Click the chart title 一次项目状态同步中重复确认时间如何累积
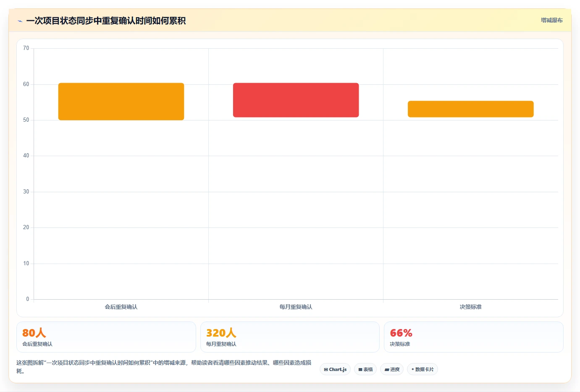580x392 pixels. tap(106, 21)
